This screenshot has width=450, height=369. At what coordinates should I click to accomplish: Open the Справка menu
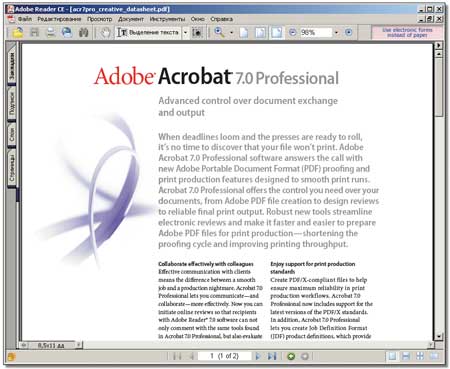[x=221, y=19]
